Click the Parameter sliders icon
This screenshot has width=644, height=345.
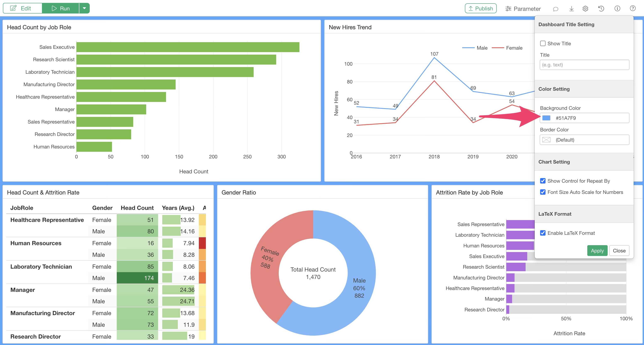tap(508, 9)
